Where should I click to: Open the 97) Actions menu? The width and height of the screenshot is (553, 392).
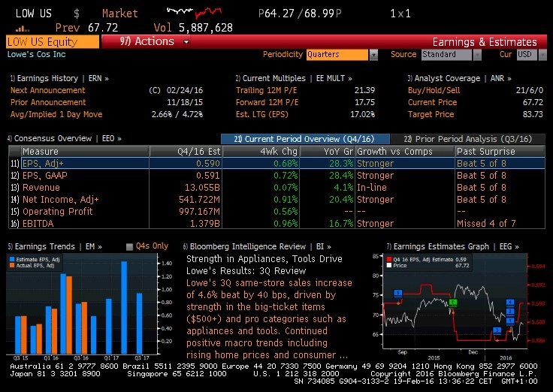(x=147, y=41)
